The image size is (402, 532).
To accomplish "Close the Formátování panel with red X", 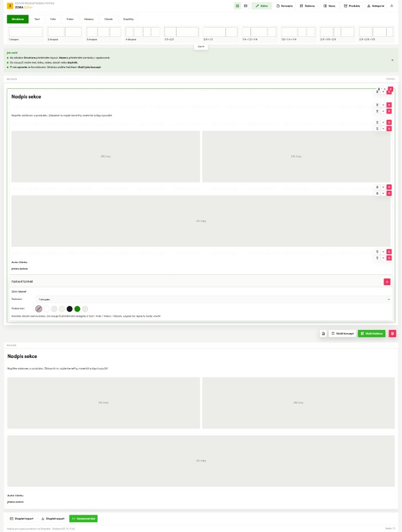I will pyautogui.click(x=387, y=282).
